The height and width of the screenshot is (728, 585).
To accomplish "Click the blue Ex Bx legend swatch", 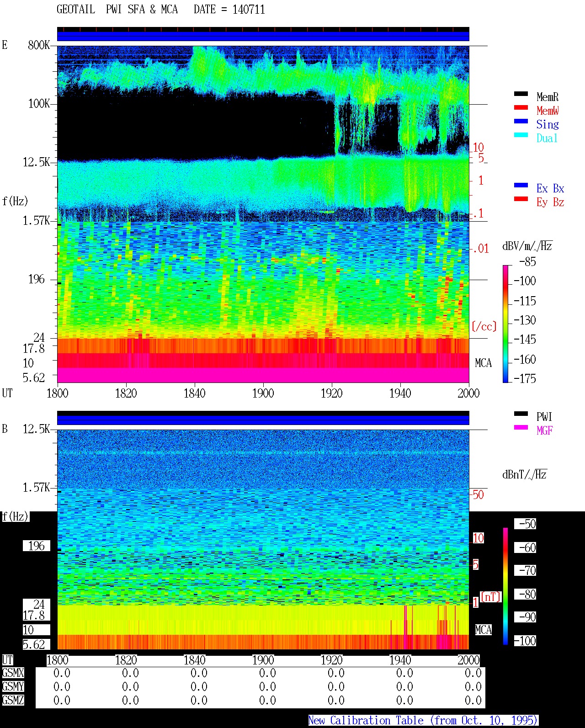I will click(x=521, y=185).
